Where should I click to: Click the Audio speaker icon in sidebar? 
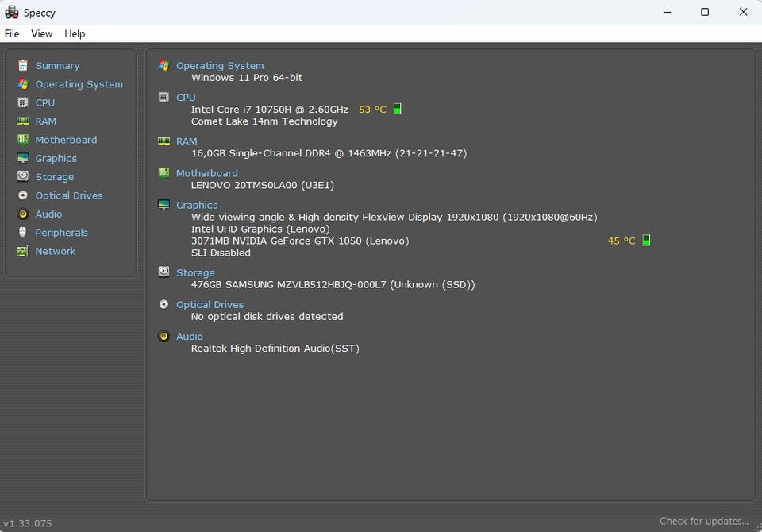click(x=23, y=214)
